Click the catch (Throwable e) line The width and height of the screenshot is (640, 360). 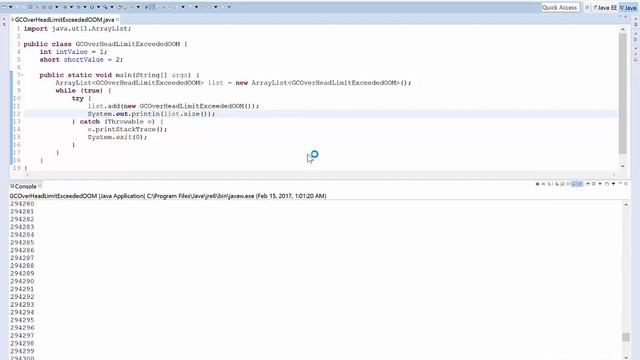pyautogui.click(x=117, y=122)
